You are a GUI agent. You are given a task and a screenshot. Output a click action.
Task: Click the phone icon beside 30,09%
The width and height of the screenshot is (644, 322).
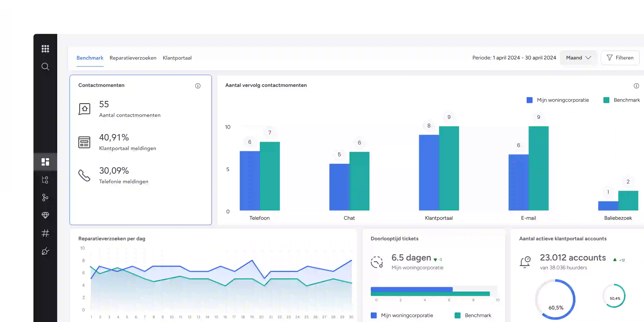tap(84, 175)
